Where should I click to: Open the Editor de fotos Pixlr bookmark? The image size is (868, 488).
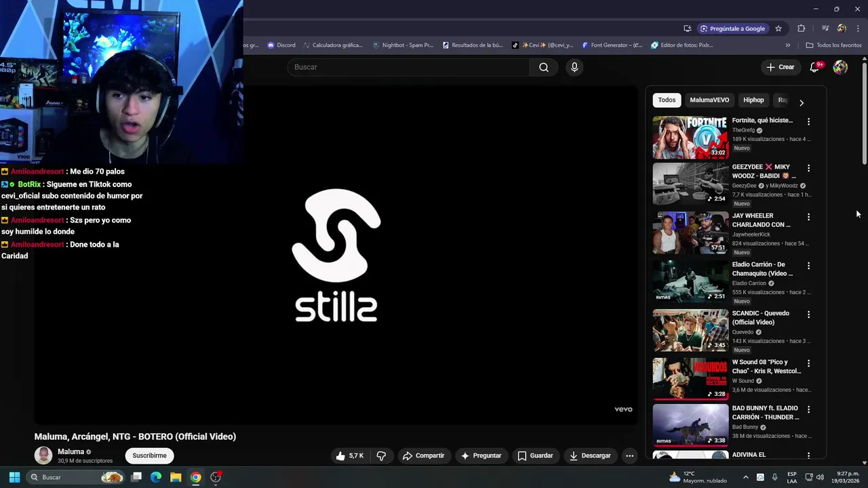(682, 45)
